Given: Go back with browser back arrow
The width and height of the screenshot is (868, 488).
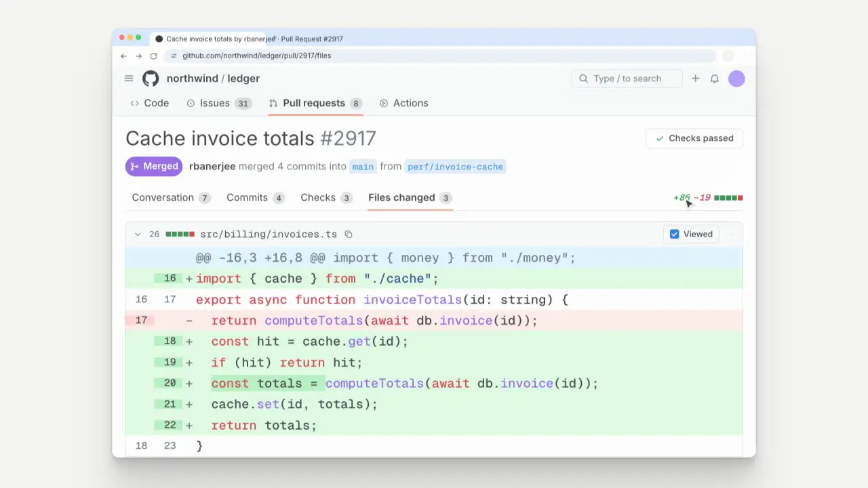Looking at the screenshot, I should coord(123,56).
